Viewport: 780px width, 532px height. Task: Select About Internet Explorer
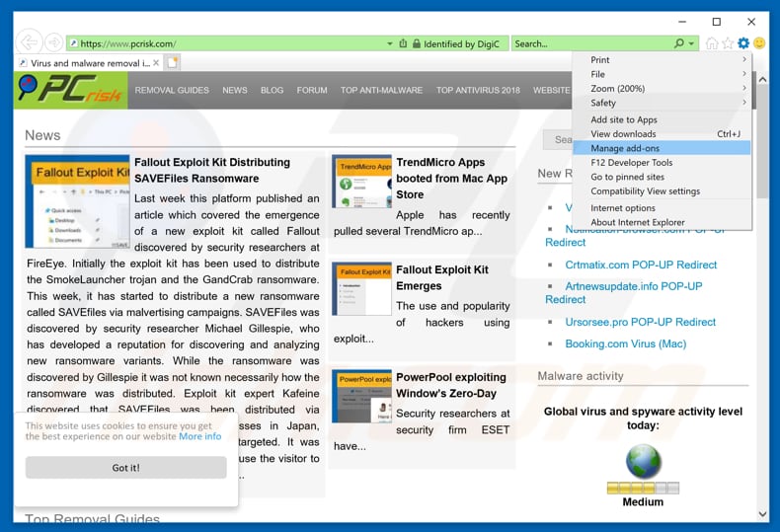point(662,222)
